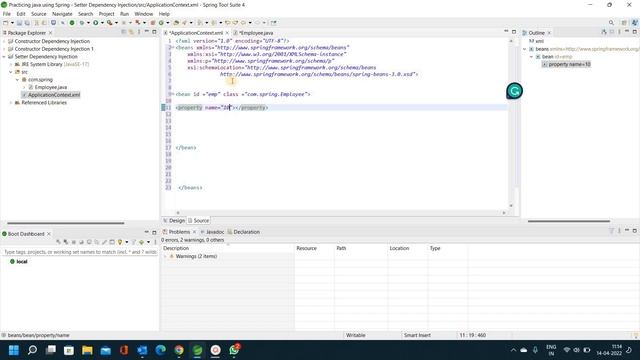
Task: Click the Debug bug toolbar icon
Action: tap(82, 23)
